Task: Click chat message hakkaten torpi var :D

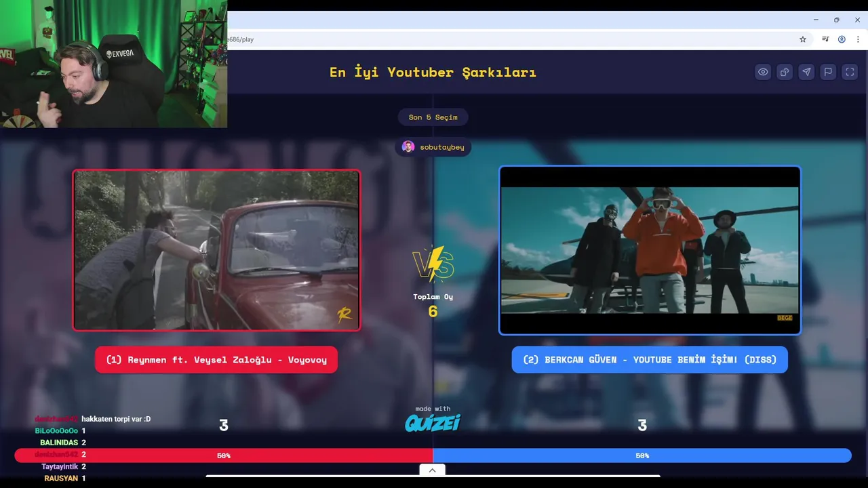Action: pyautogui.click(x=116, y=419)
